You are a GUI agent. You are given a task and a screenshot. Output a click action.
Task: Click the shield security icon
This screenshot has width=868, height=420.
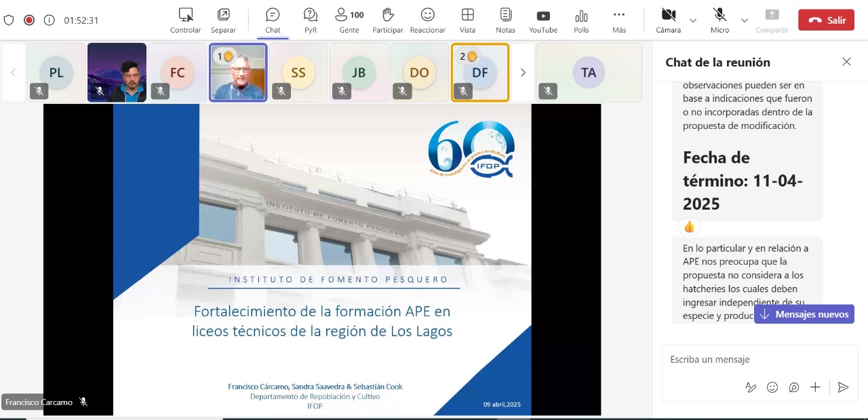(9, 20)
